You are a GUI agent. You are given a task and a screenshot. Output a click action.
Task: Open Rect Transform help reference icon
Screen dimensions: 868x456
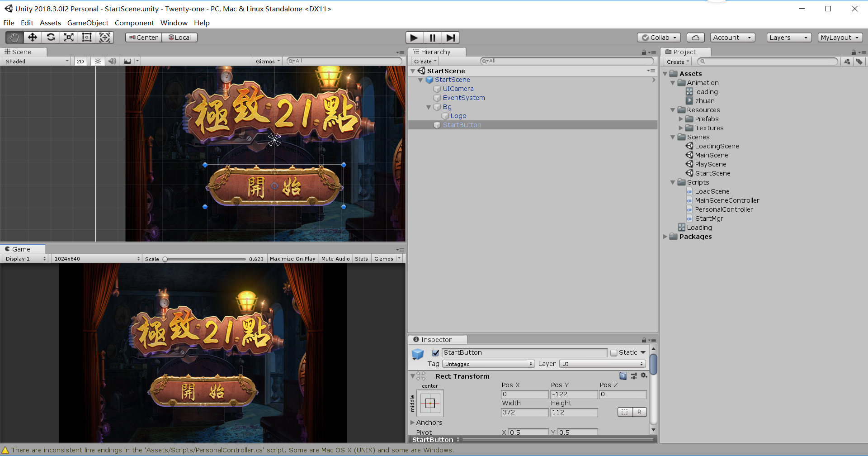(623, 376)
